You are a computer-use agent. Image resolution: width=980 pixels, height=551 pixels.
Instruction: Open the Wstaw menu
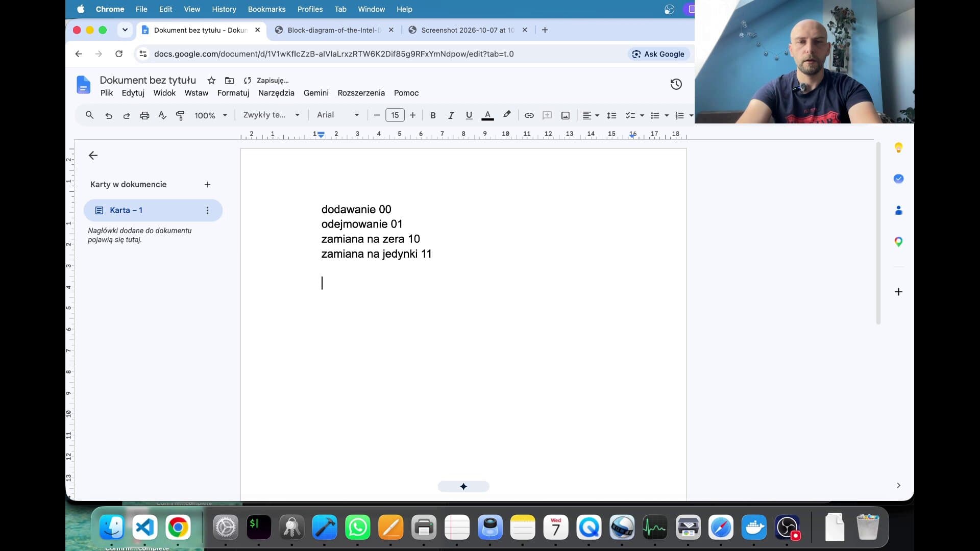click(x=197, y=93)
